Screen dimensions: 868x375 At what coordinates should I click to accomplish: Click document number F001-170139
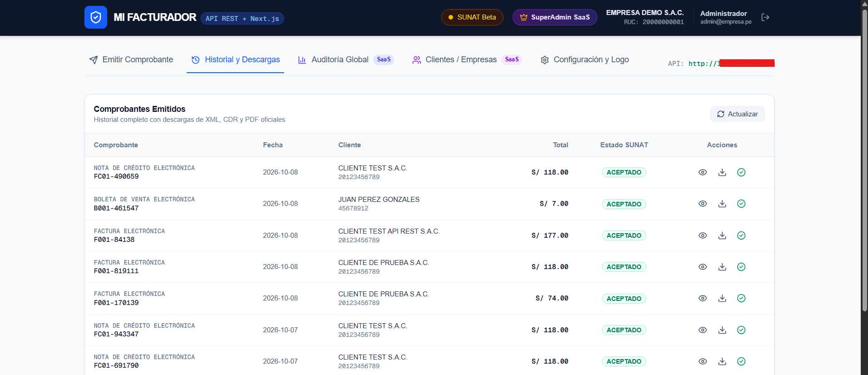point(116,303)
